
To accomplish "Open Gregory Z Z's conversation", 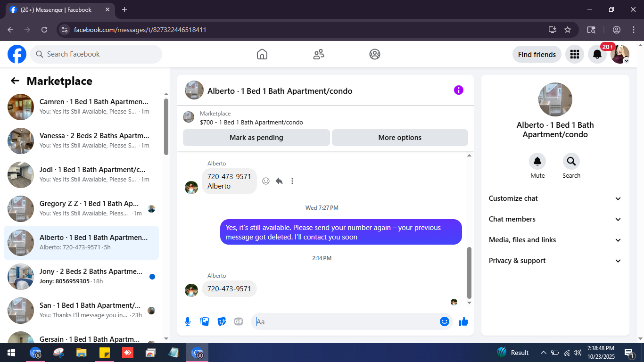I will click(81, 208).
